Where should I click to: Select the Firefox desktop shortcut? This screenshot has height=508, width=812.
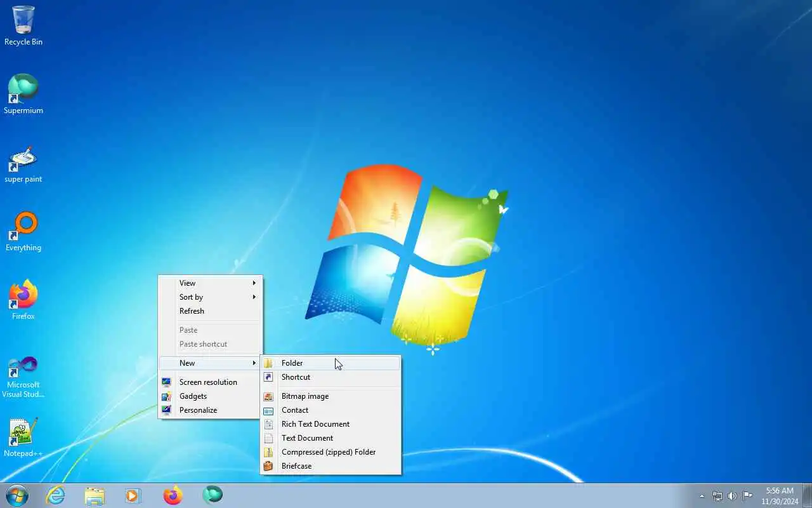point(23,300)
